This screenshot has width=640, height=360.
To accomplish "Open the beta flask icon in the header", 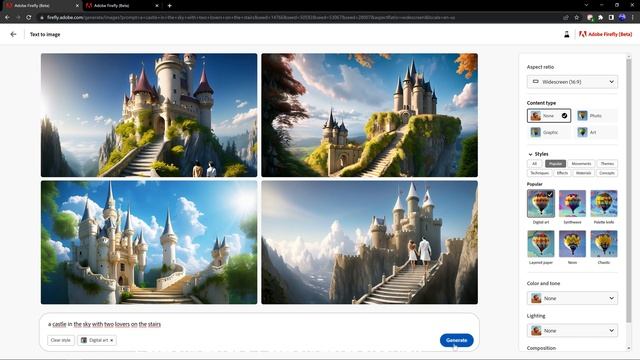I will pos(567,34).
